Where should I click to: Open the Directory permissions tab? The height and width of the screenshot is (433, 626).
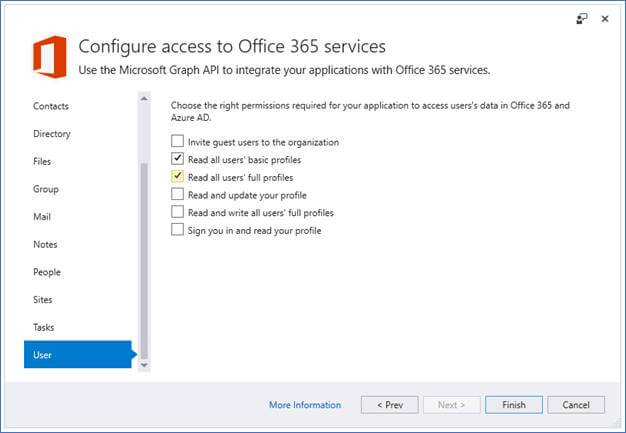pos(52,134)
